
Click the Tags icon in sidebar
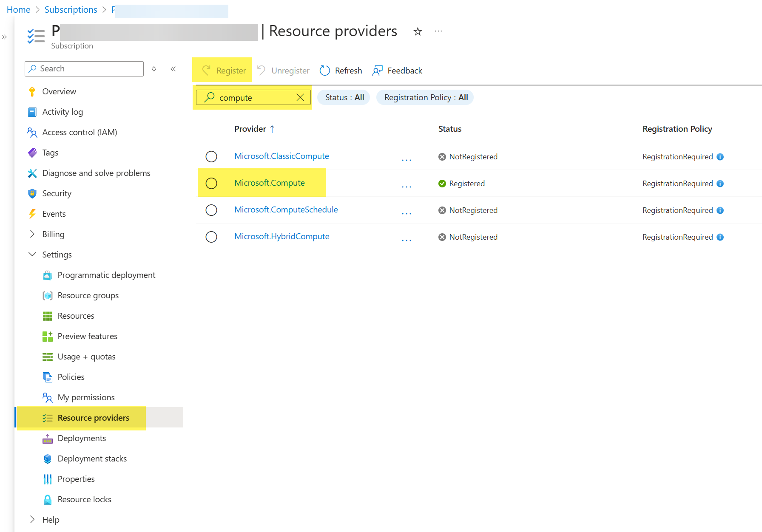(32, 153)
